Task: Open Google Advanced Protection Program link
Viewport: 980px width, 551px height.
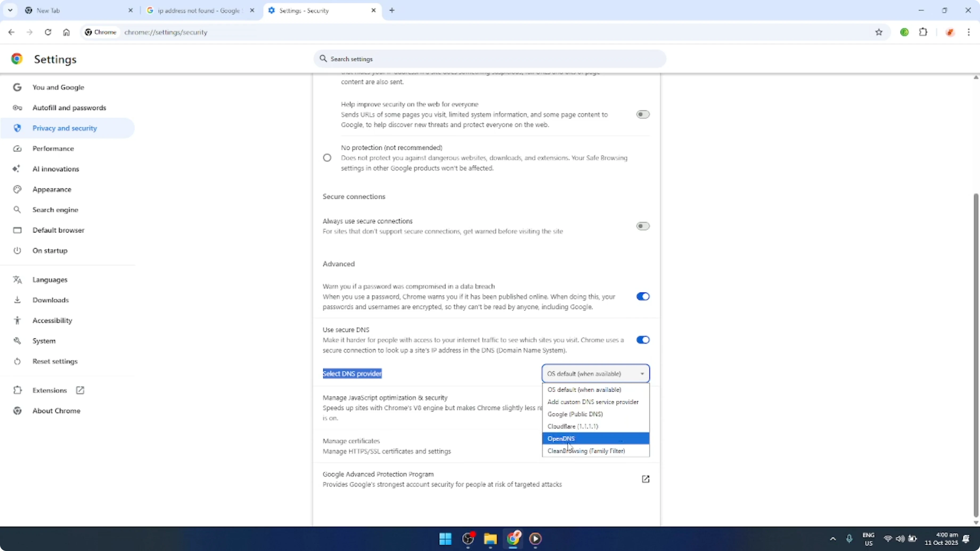Action: (x=646, y=479)
